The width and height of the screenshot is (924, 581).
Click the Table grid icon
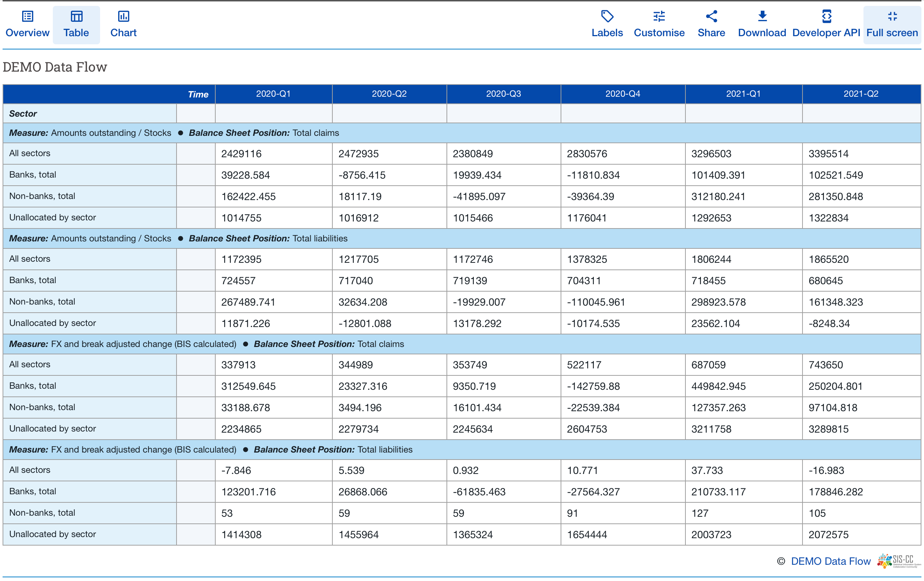click(x=76, y=16)
